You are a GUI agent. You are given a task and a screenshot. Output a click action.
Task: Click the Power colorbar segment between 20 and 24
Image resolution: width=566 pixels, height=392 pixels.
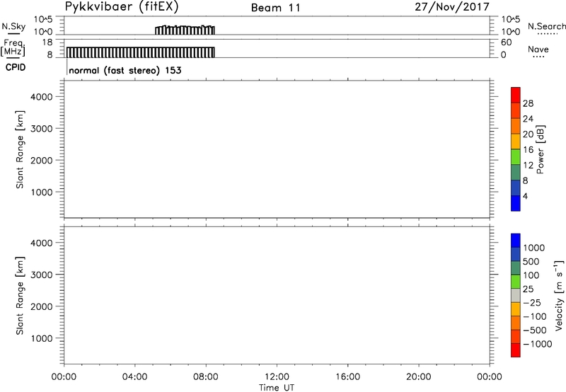pyautogui.click(x=516, y=126)
